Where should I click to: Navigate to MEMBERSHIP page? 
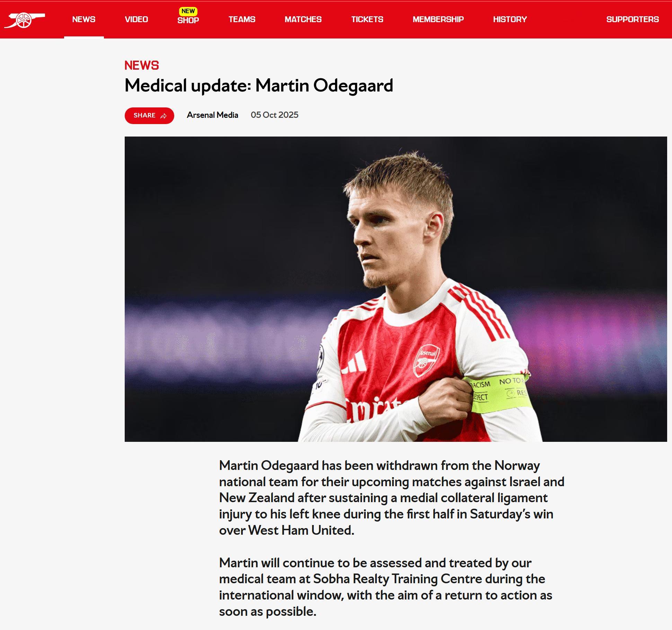[438, 19]
